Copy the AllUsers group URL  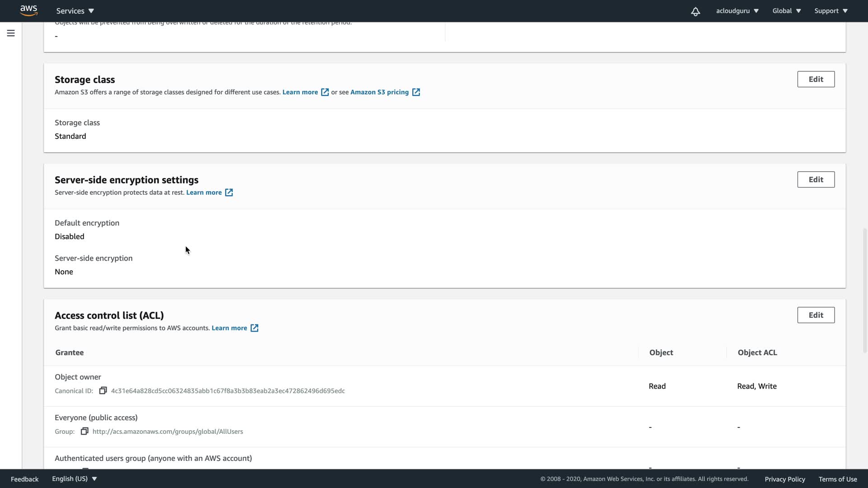click(85, 431)
